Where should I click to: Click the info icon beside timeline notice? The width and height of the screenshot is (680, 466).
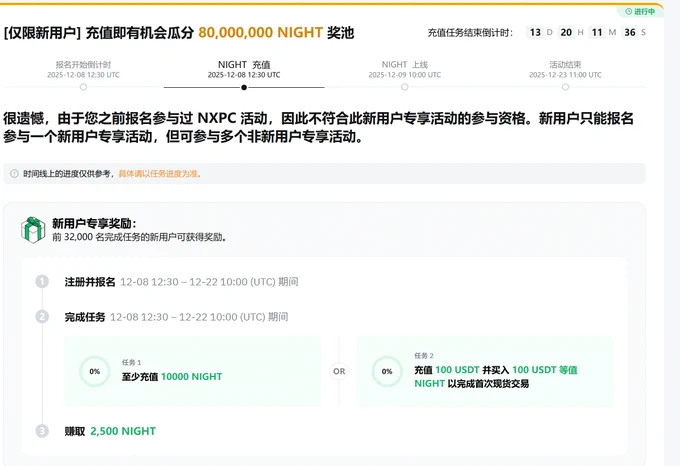pyautogui.click(x=14, y=174)
